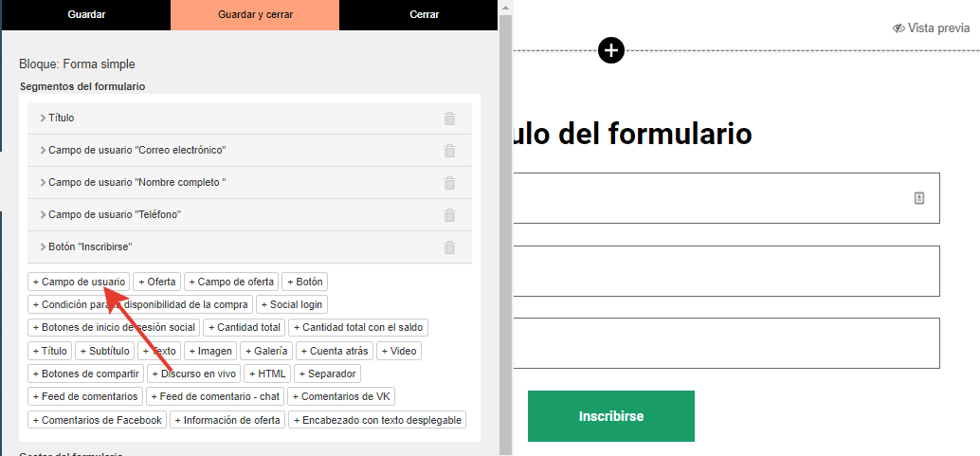Add the Cantidad total segment
Screen dimensions: 980x456
pos(245,327)
